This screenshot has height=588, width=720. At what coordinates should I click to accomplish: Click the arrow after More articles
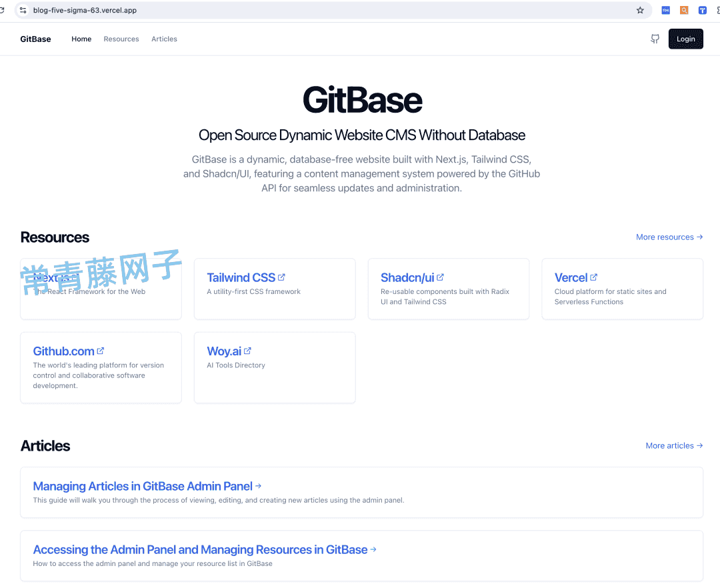pos(699,445)
